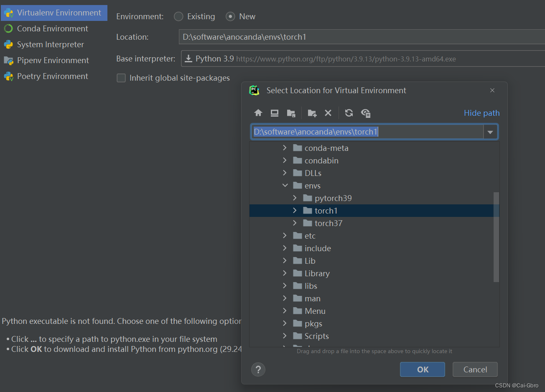
Task: Cancel the Select Location dialog
Action: (x=475, y=369)
